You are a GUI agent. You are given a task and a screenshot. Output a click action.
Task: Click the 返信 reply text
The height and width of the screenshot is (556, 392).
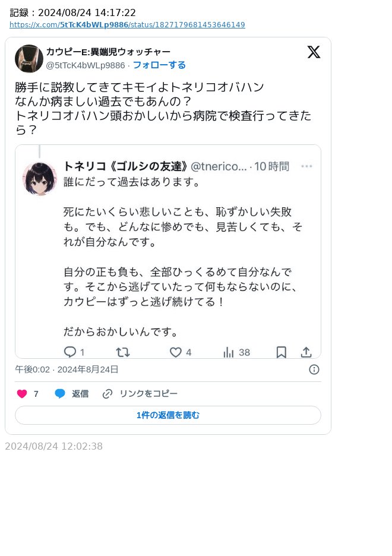[x=80, y=394]
